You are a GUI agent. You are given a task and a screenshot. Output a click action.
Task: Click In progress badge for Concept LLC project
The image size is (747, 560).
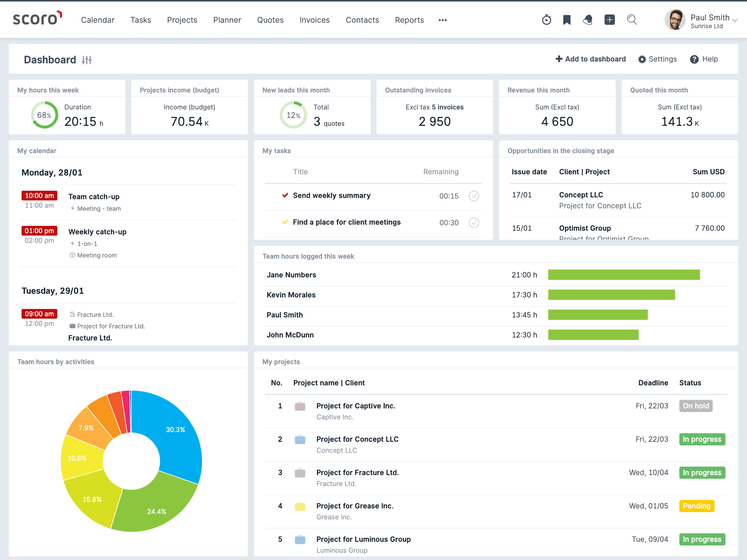702,439
